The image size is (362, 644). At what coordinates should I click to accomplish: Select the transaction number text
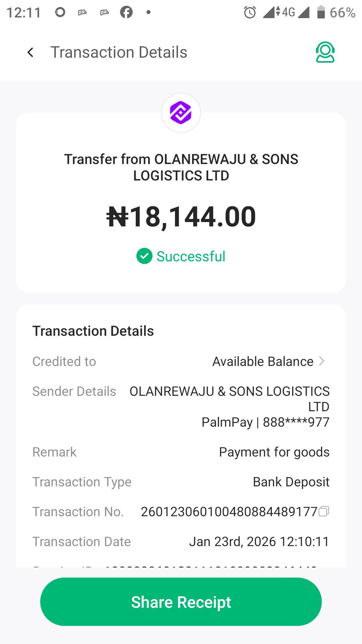point(229,512)
